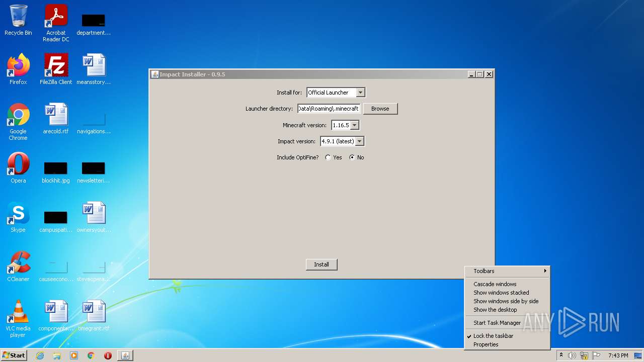Viewport: 644px width, 362px height.
Task: Launch Opera desktop shortcut
Action: (x=18, y=168)
